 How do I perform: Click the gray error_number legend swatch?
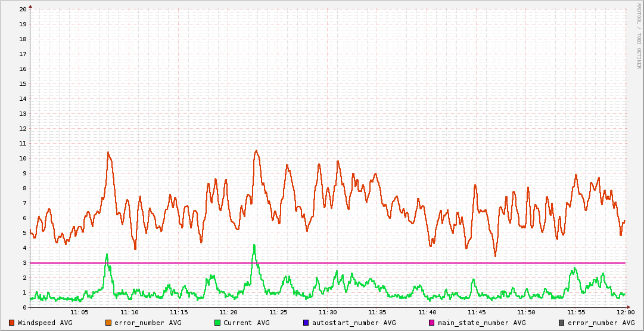pos(561,323)
